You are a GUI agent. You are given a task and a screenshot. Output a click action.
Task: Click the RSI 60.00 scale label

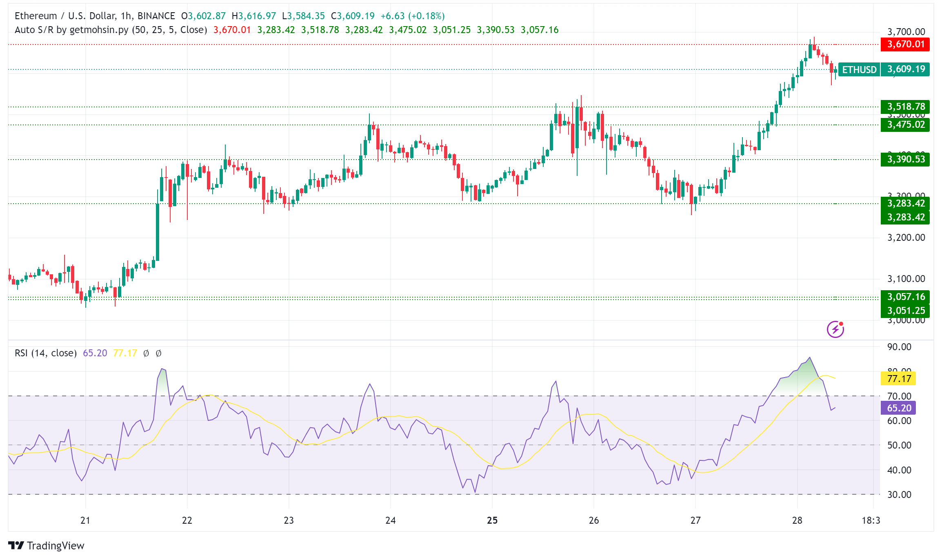pos(899,421)
